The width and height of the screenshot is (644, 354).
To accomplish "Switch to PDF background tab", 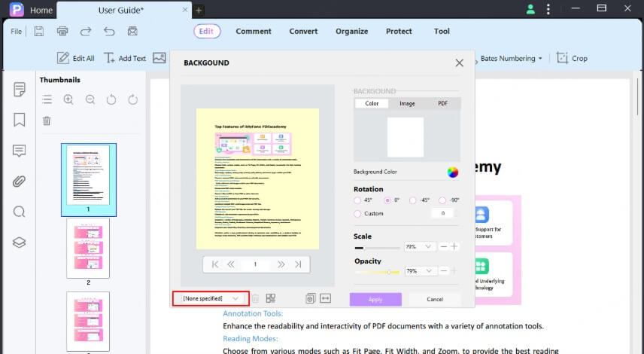I will pos(442,104).
